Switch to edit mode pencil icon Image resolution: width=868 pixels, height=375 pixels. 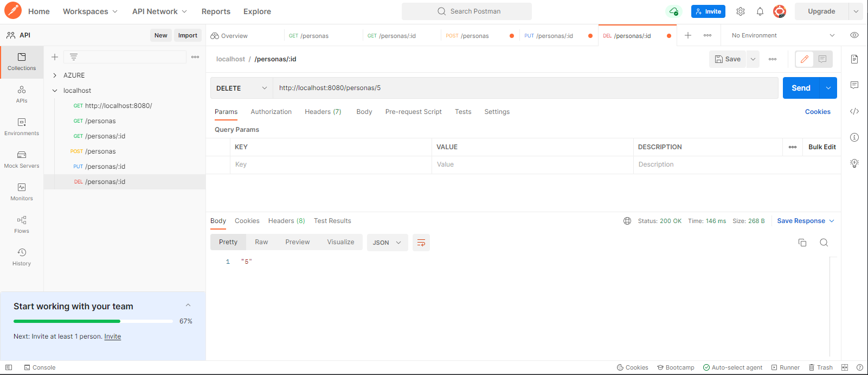(805, 59)
